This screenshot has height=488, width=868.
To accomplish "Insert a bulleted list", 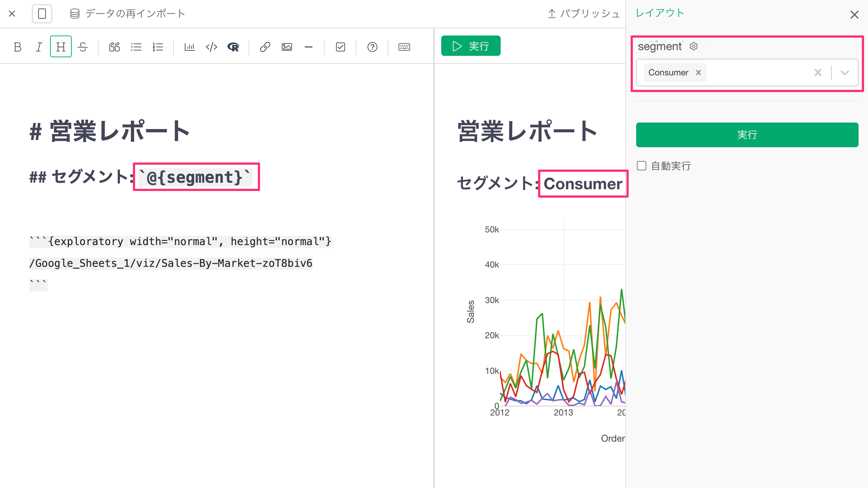I will point(136,47).
